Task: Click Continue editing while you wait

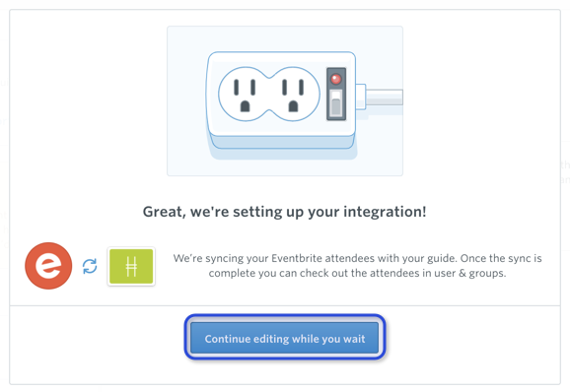Action: pos(285,338)
